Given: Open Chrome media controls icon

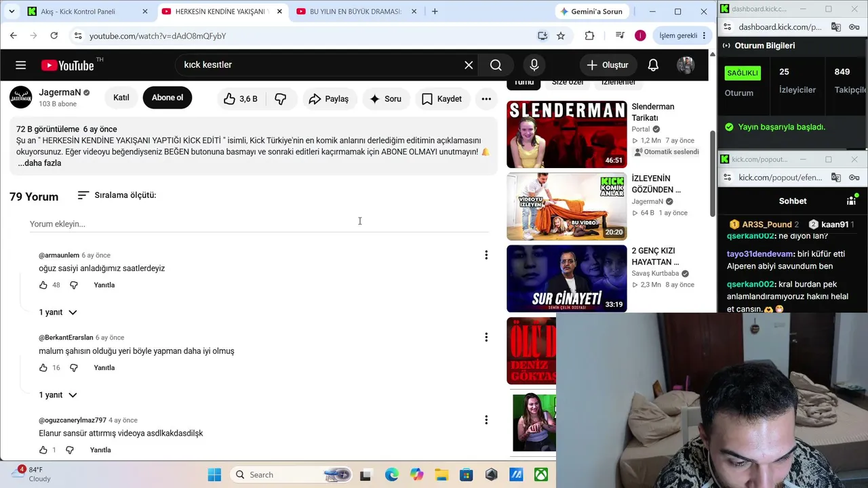Looking at the screenshot, I should [620, 36].
